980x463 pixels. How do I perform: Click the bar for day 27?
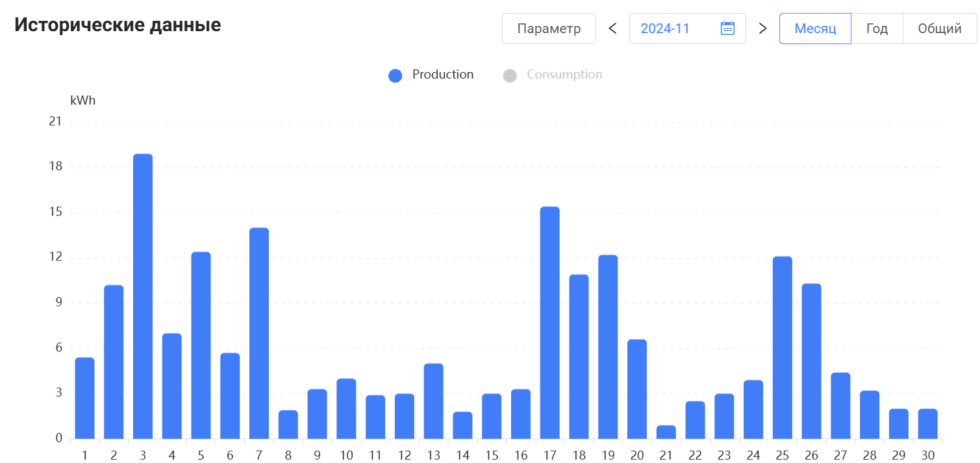pyautogui.click(x=840, y=406)
